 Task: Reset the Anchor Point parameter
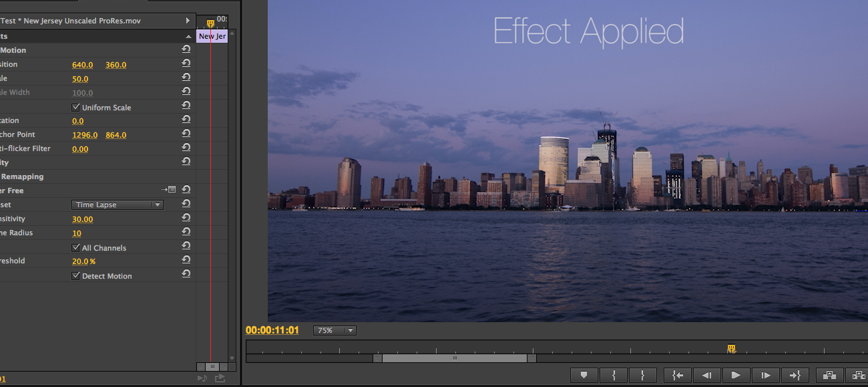pyautogui.click(x=186, y=134)
